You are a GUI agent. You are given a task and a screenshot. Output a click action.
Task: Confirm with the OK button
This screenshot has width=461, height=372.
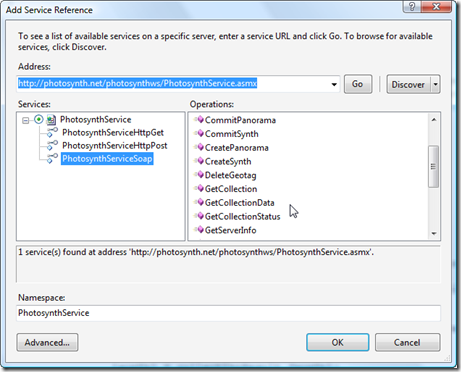(338, 342)
